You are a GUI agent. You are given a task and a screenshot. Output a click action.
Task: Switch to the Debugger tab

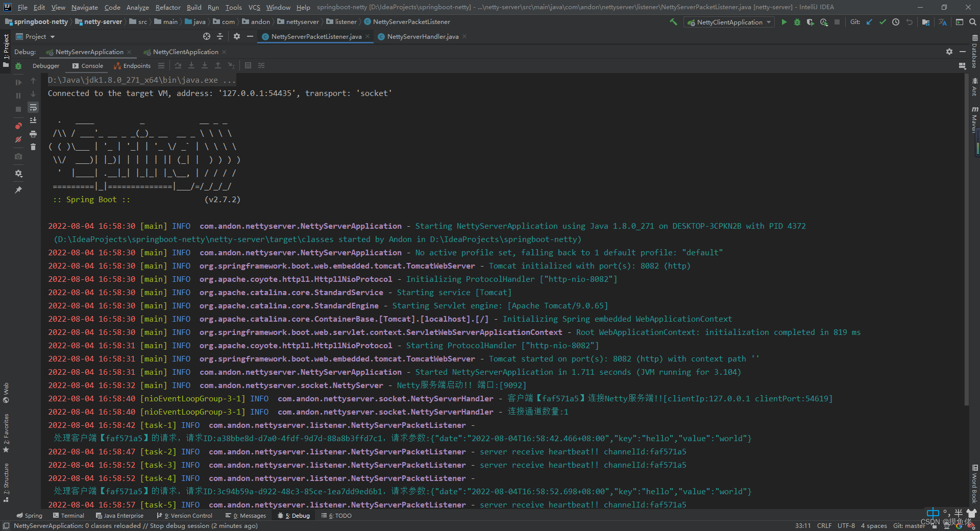pos(46,66)
